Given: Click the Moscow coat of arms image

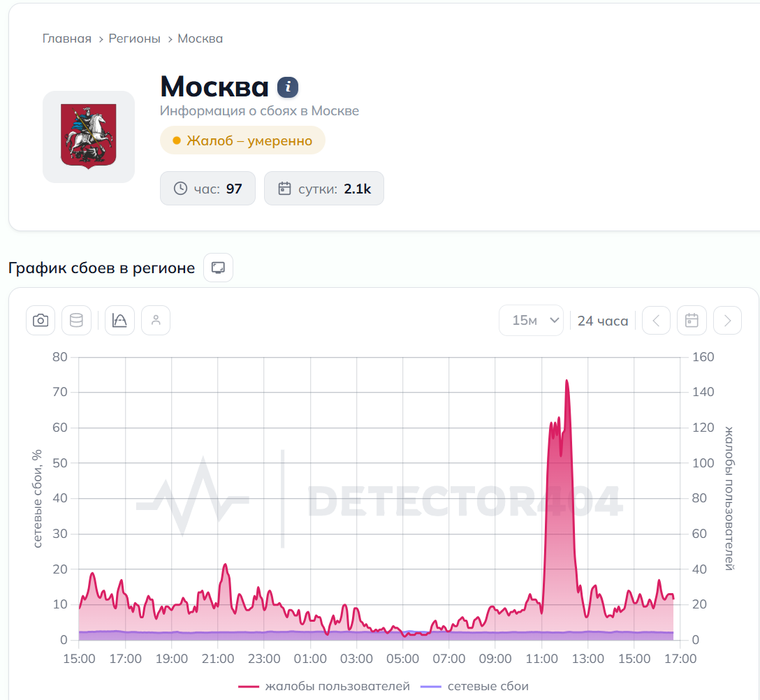Looking at the screenshot, I should [x=89, y=137].
